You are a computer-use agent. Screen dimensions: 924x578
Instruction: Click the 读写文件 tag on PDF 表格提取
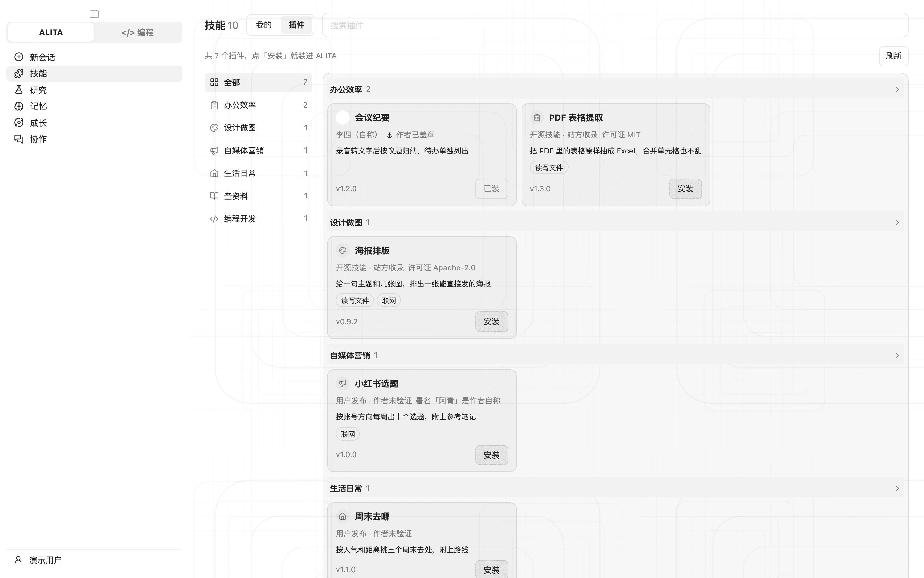(549, 167)
